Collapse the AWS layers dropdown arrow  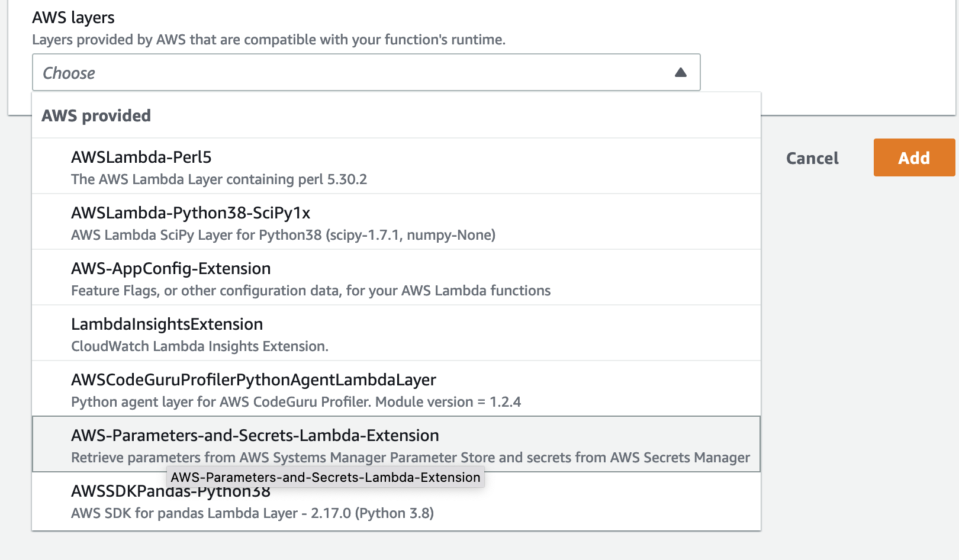tap(681, 73)
